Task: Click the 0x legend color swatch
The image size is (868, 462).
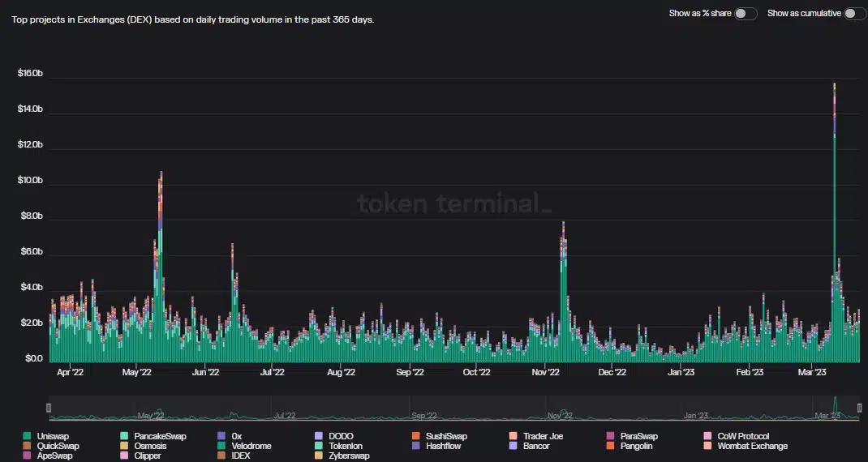Action: point(221,436)
